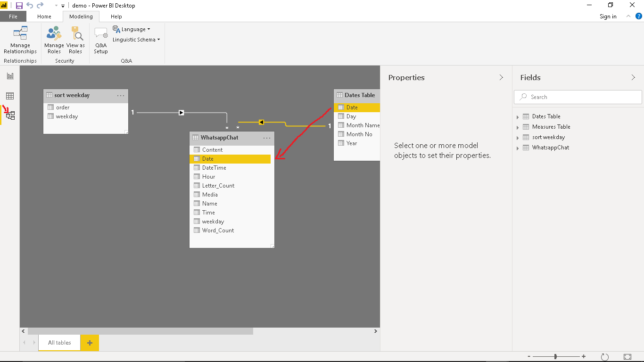The height and width of the screenshot is (362, 644).
Task: Click the zoom slider handle
Action: click(555, 357)
